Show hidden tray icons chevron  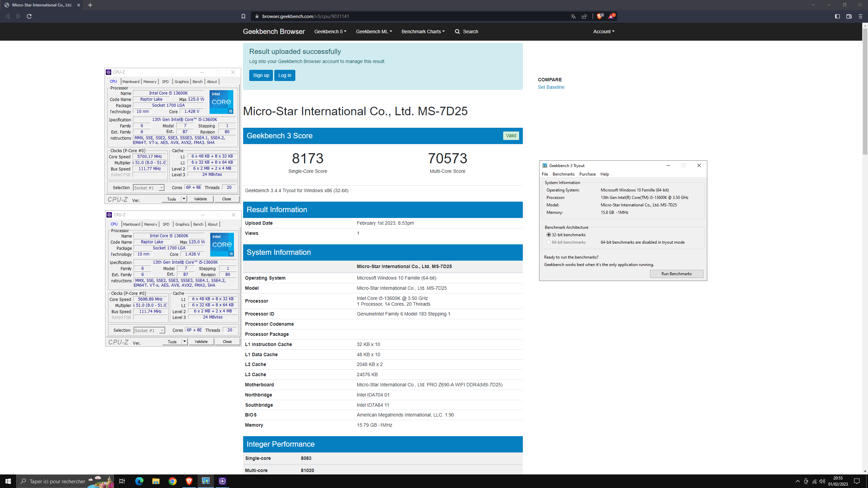click(x=797, y=481)
